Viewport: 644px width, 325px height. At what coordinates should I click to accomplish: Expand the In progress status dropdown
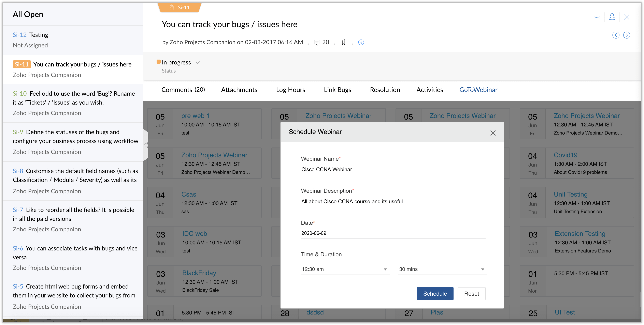[198, 62]
